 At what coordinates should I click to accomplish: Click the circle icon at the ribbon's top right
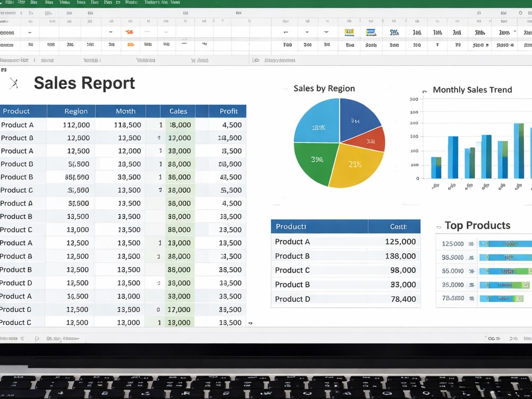[x=520, y=13]
